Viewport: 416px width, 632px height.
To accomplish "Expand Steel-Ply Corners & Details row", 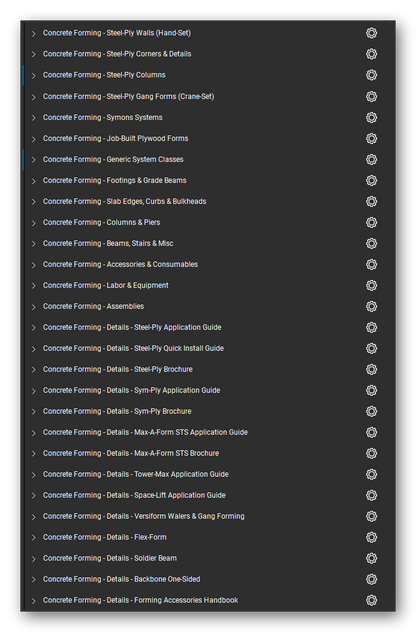I will [33, 54].
